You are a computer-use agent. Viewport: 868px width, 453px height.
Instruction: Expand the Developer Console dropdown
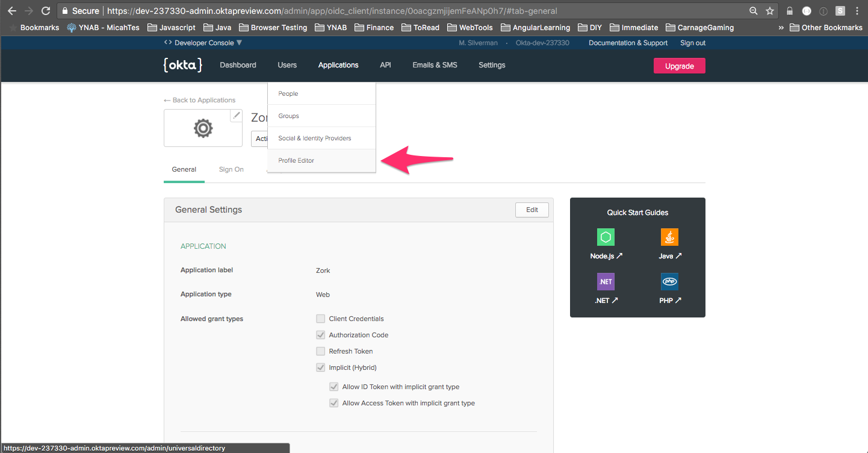pyautogui.click(x=203, y=43)
